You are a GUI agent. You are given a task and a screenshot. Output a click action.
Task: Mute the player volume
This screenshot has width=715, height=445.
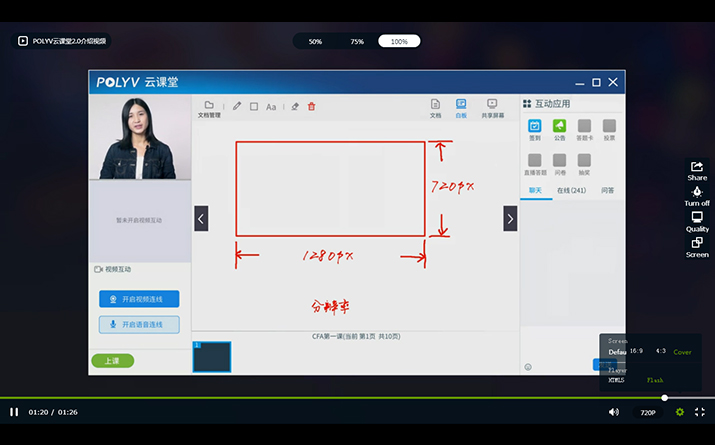(x=613, y=412)
